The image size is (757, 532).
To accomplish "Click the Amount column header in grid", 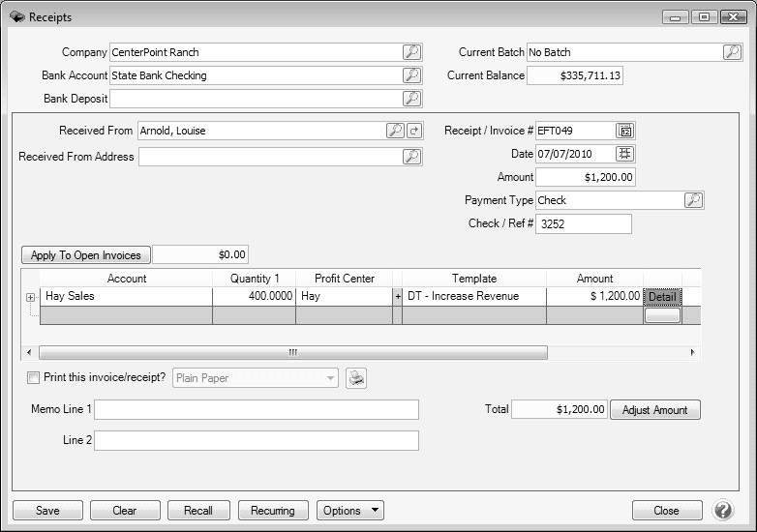I will (x=594, y=279).
